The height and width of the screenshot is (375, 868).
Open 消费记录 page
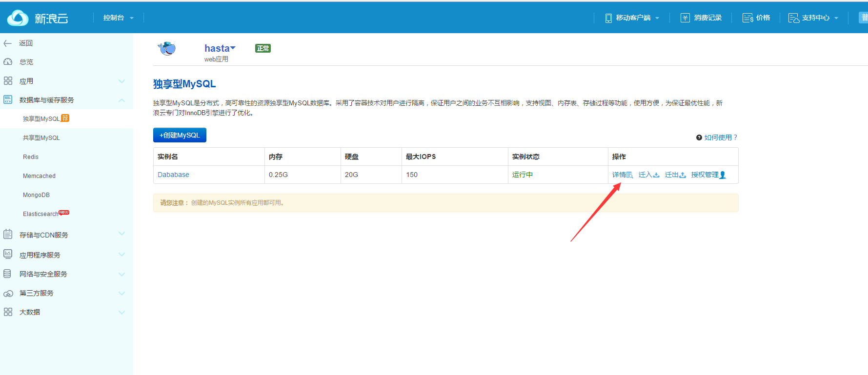707,18
